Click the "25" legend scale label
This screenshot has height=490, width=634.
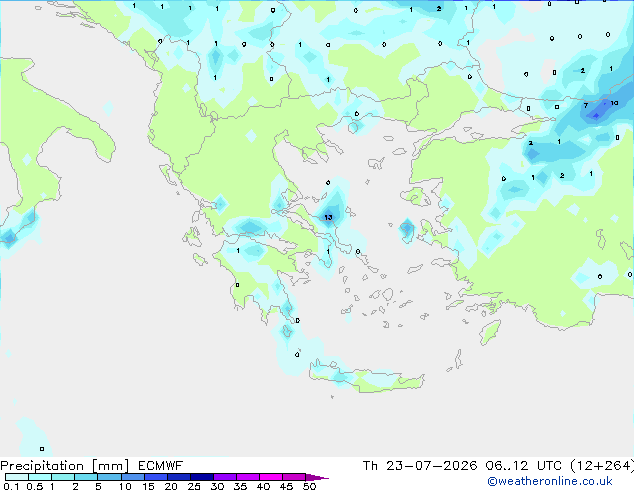point(194,486)
